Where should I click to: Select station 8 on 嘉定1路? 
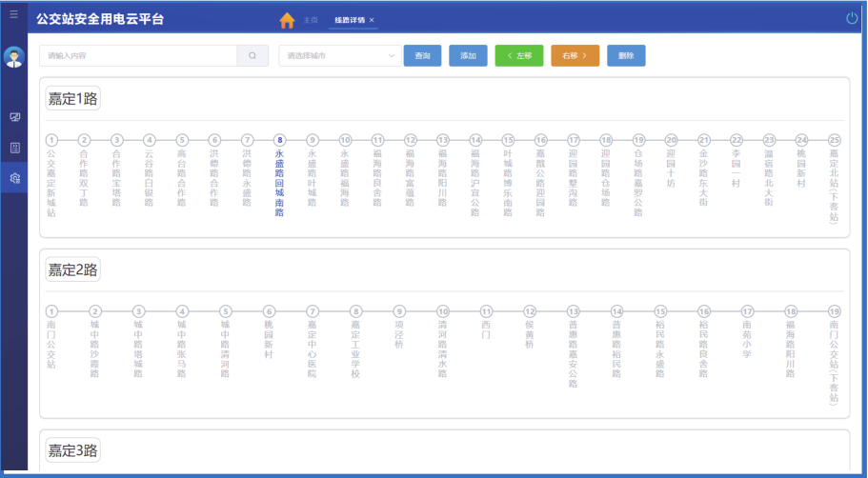click(x=279, y=140)
